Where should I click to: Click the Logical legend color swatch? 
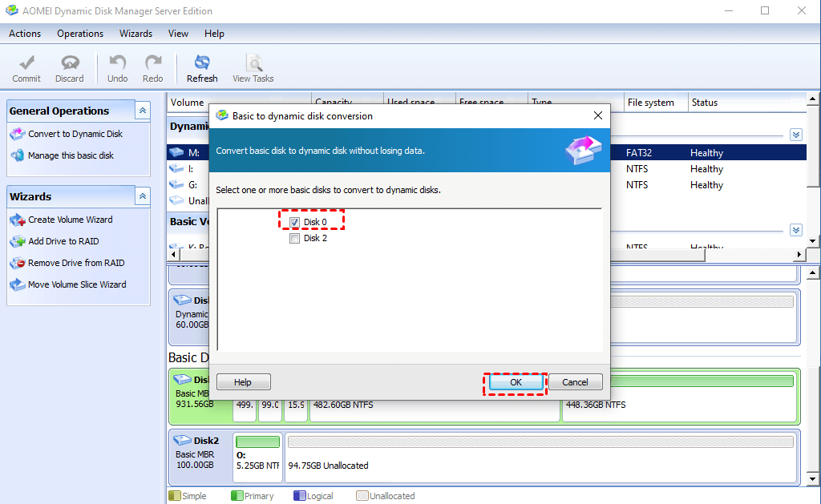[300, 495]
